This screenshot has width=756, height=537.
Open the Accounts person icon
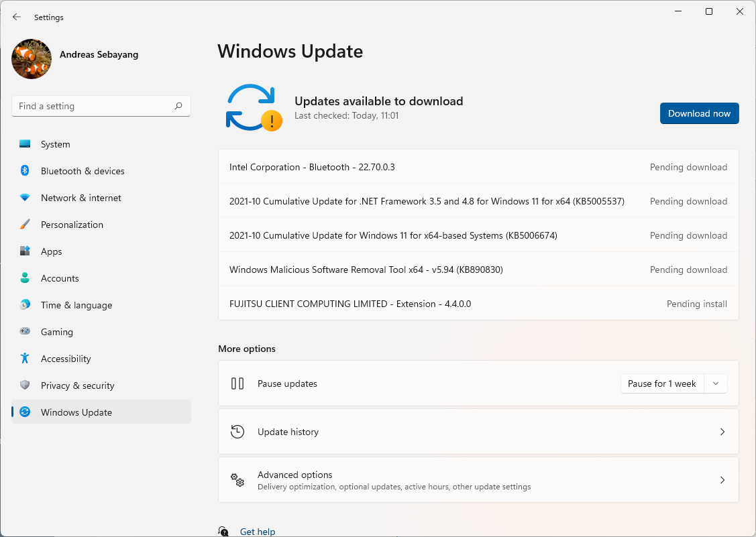click(25, 278)
